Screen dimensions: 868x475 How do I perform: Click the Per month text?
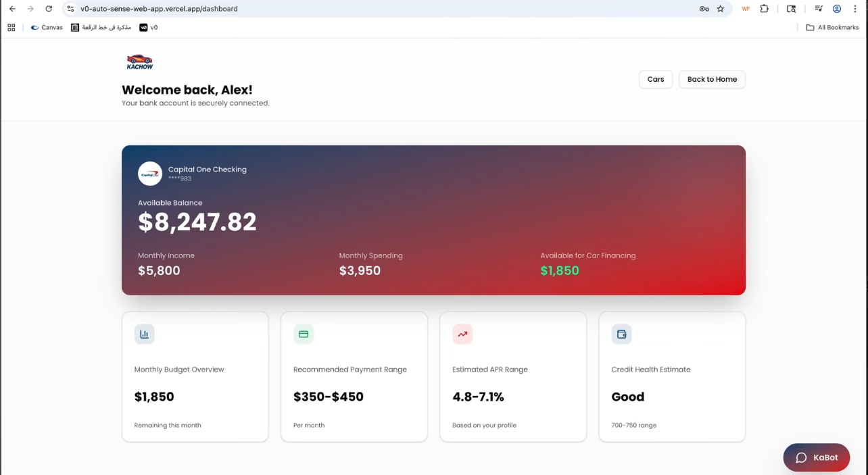309,426
